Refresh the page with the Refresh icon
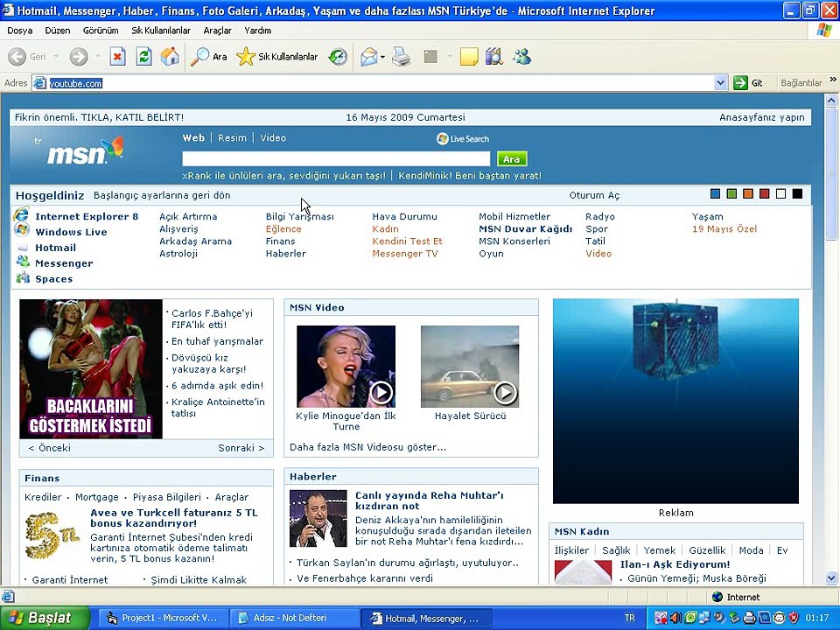 click(143, 56)
